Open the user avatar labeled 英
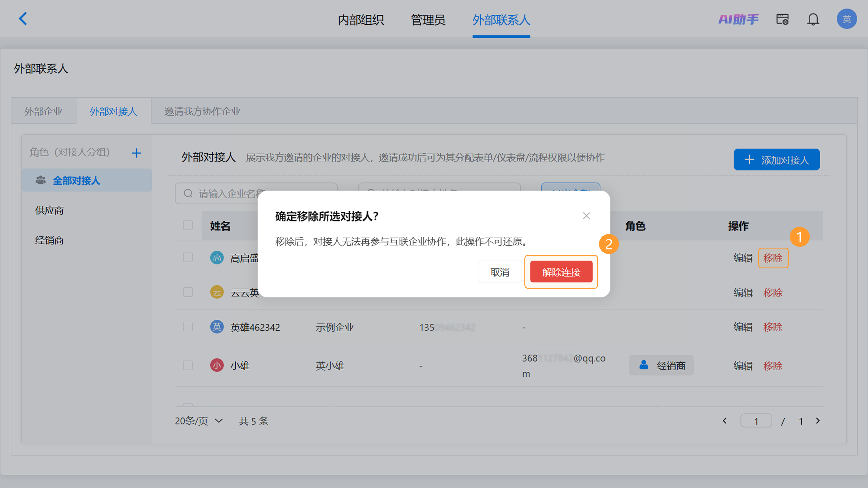 tap(847, 19)
